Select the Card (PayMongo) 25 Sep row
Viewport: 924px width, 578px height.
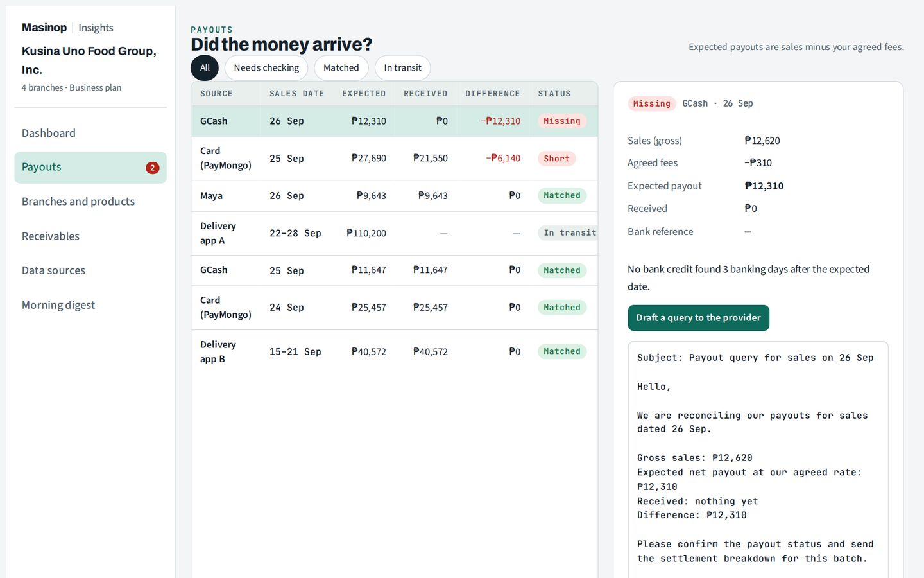tap(395, 158)
